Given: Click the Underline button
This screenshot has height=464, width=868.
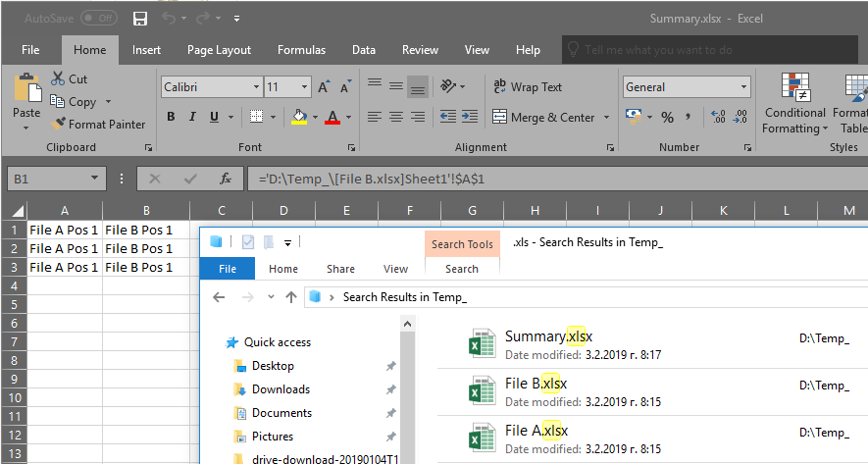Looking at the screenshot, I should (x=214, y=118).
